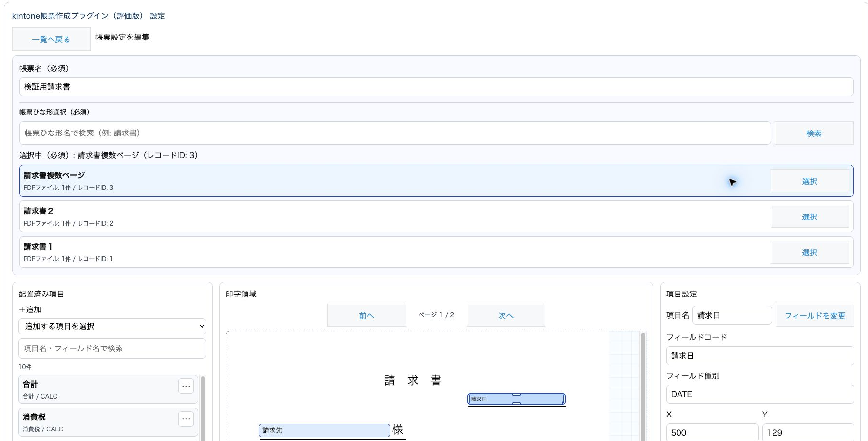Click the print area vertical scrollbar
Image resolution: width=868 pixels, height=441 pixels.
pyautogui.click(x=643, y=387)
